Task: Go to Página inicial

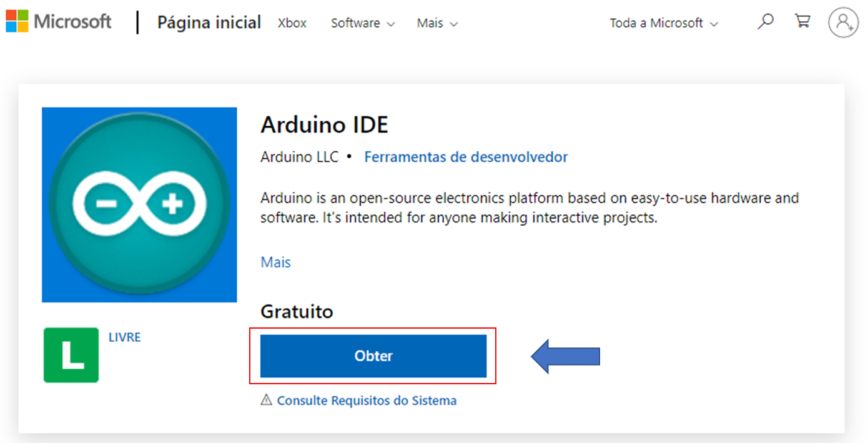Action: click(x=209, y=22)
